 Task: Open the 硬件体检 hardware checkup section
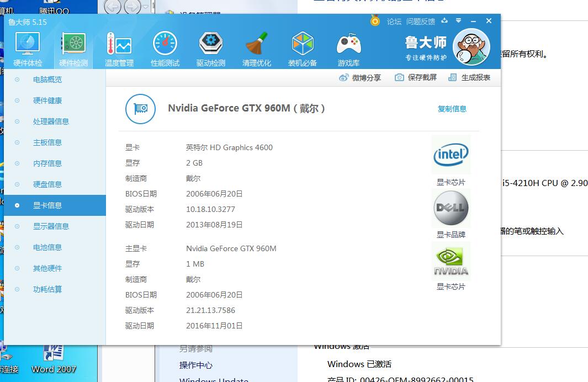pos(28,49)
